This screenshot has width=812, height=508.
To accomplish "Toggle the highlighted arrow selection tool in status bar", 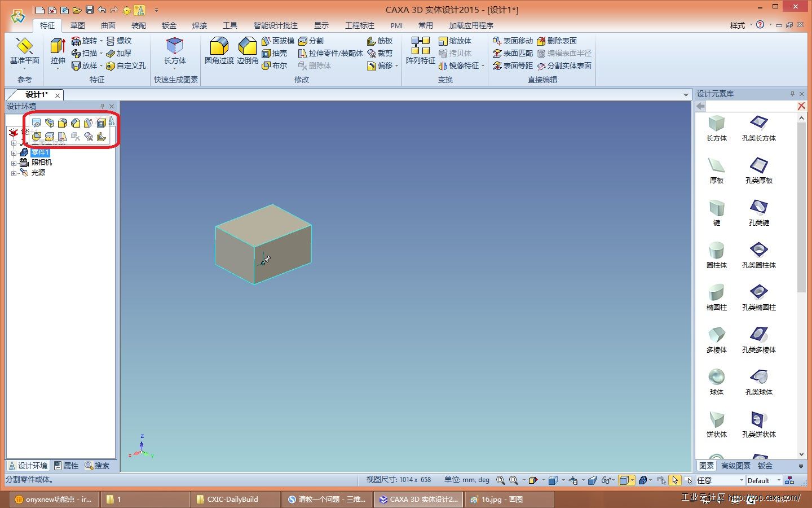I will click(675, 480).
